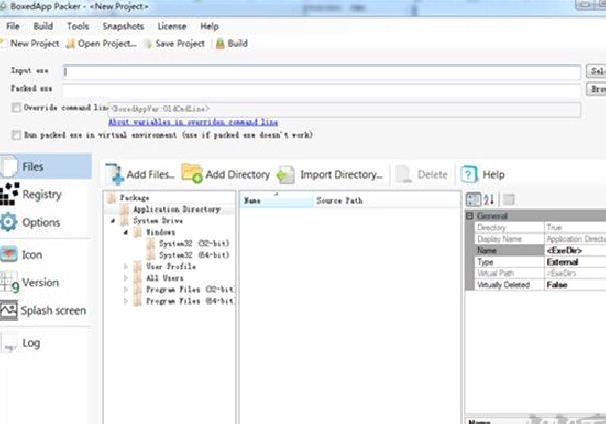Click the Delete icon
The height and width of the screenshot is (424, 606).
click(x=403, y=175)
